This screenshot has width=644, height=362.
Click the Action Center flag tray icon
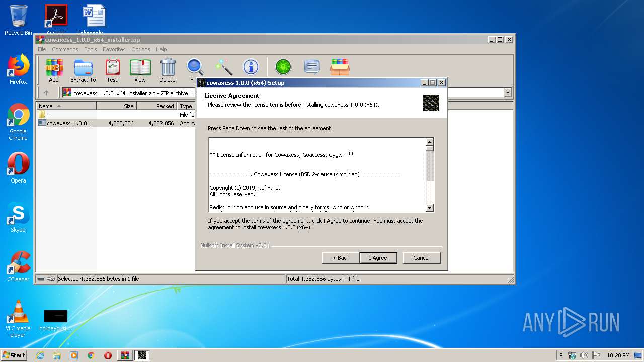tap(596, 355)
